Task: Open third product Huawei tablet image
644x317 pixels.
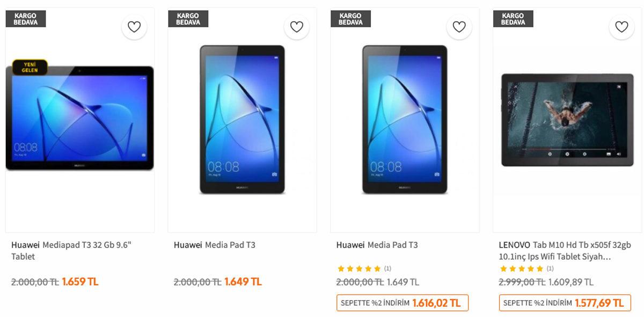Action: (405, 119)
